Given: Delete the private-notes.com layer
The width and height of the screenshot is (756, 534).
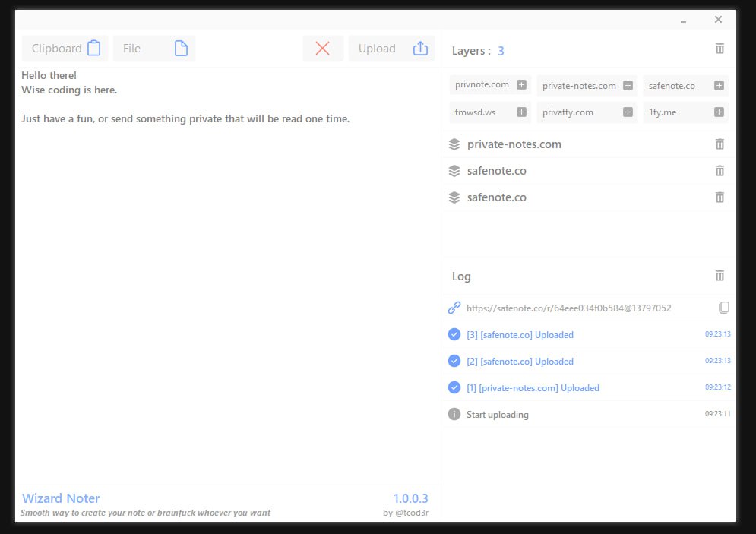Looking at the screenshot, I should point(720,144).
